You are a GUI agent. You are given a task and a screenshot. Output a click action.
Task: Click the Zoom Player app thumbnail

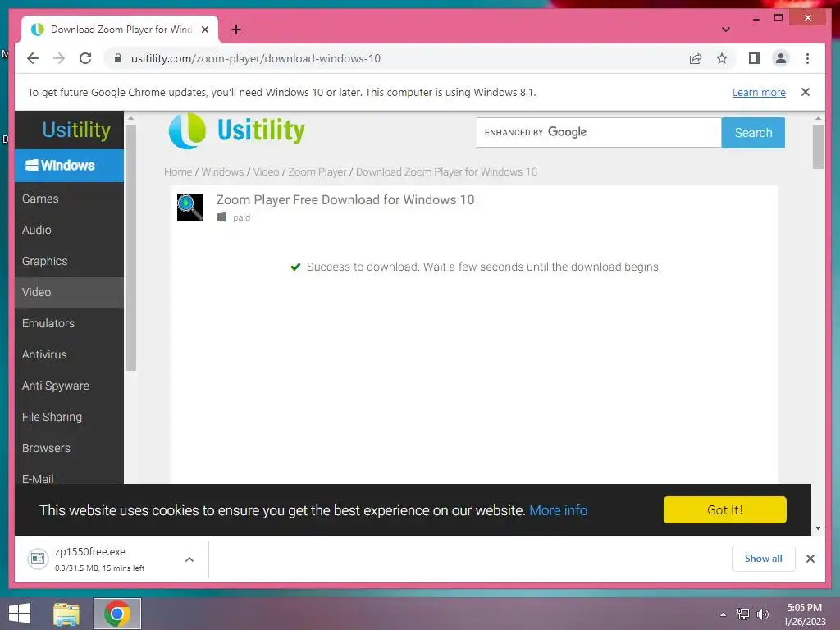[190, 208]
